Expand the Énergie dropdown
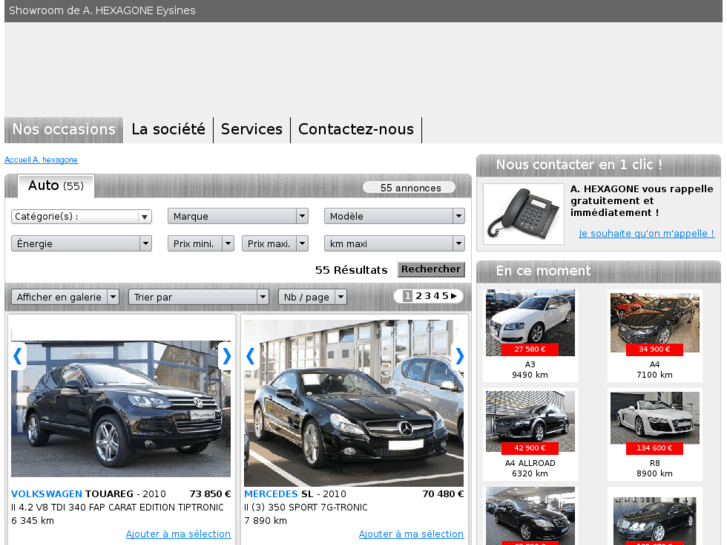The width and height of the screenshot is (727, 545). (82, 244)
